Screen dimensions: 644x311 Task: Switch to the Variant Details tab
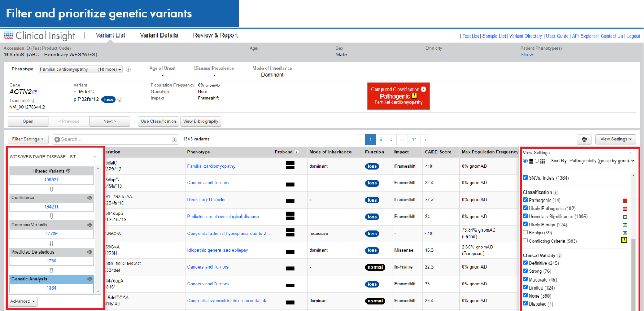point(159,35)
